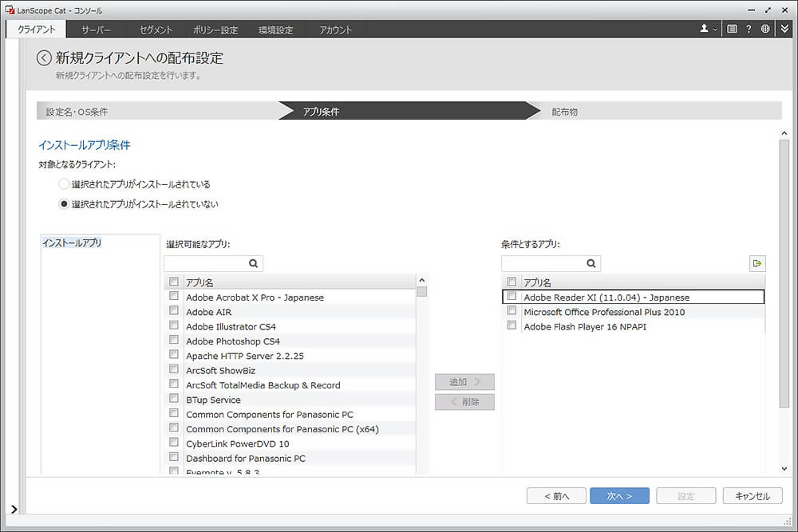Check Dashboard for Panasonic PC checkbox
798x532 pixels.
174,457
